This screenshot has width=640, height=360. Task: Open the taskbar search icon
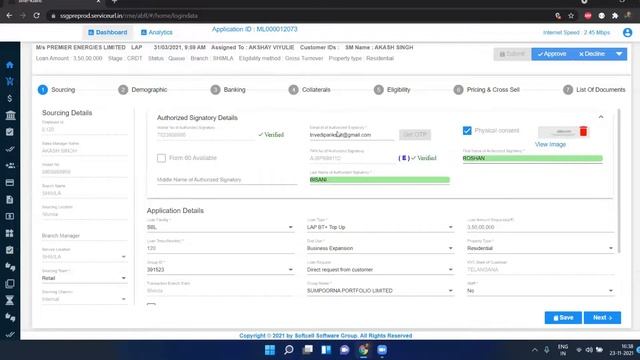[289, 350]
